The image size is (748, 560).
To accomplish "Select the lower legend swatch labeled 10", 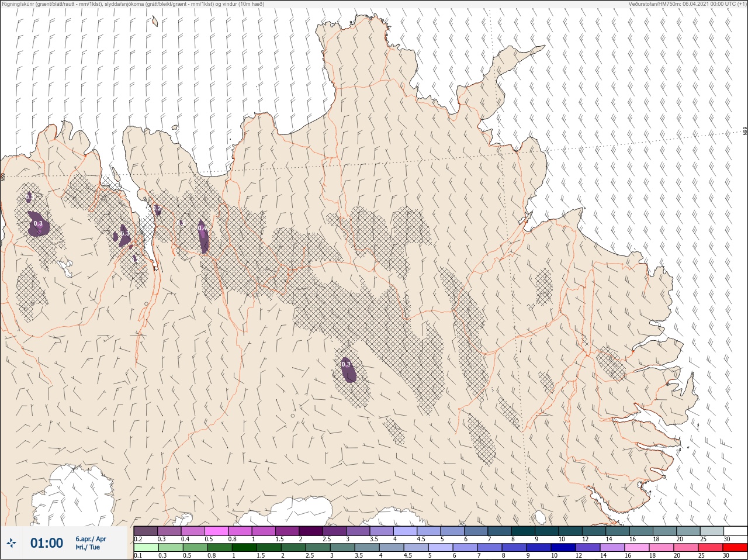I will point(563,548).
